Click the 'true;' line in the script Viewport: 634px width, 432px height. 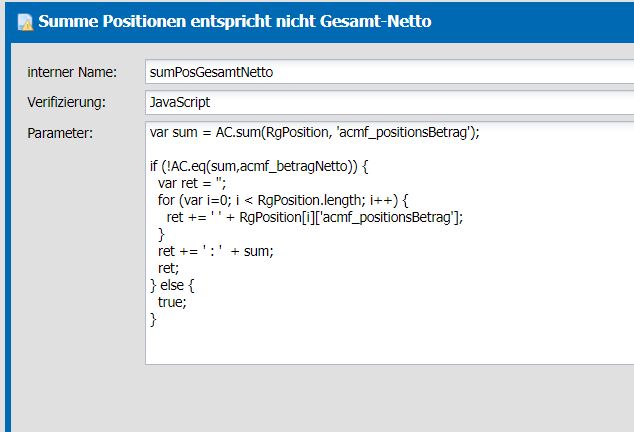tap(172, 302)
